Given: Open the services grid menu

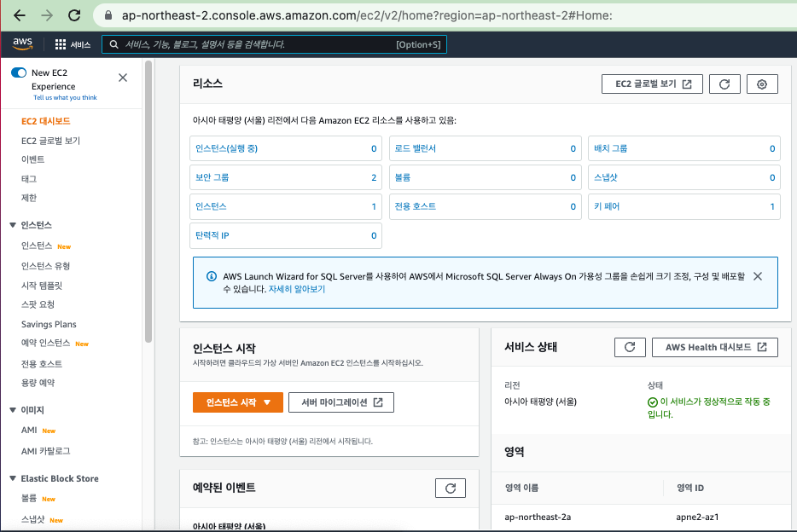Looking at the screenshot, I should click(x=73, y=44).
